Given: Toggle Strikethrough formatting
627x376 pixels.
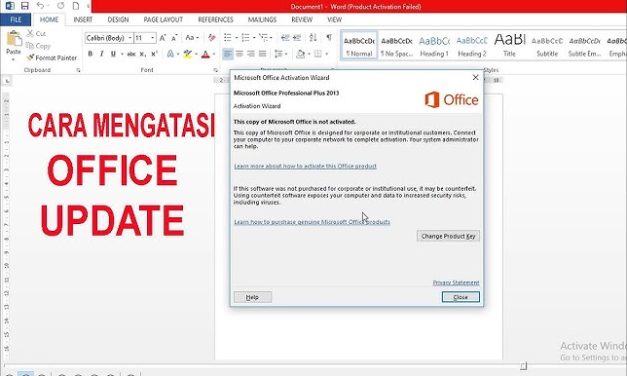Looking at the screenshot, I should (x=131, y=54).
